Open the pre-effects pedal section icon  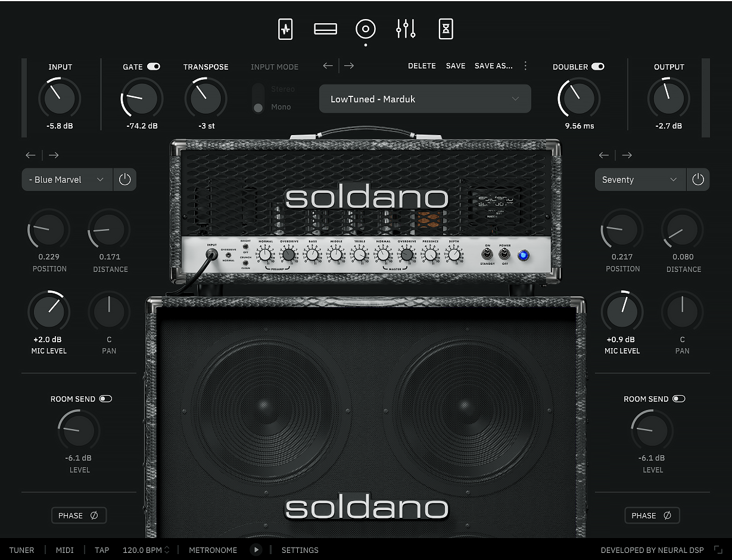coord(285,29)
